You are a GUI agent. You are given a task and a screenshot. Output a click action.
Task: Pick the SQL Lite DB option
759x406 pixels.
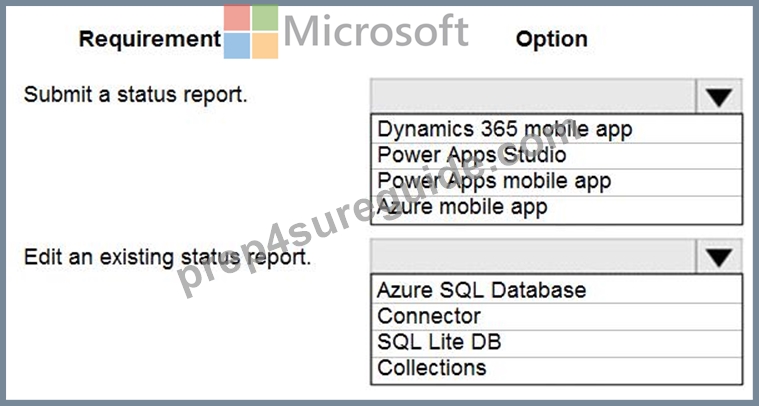pos(556,343)
